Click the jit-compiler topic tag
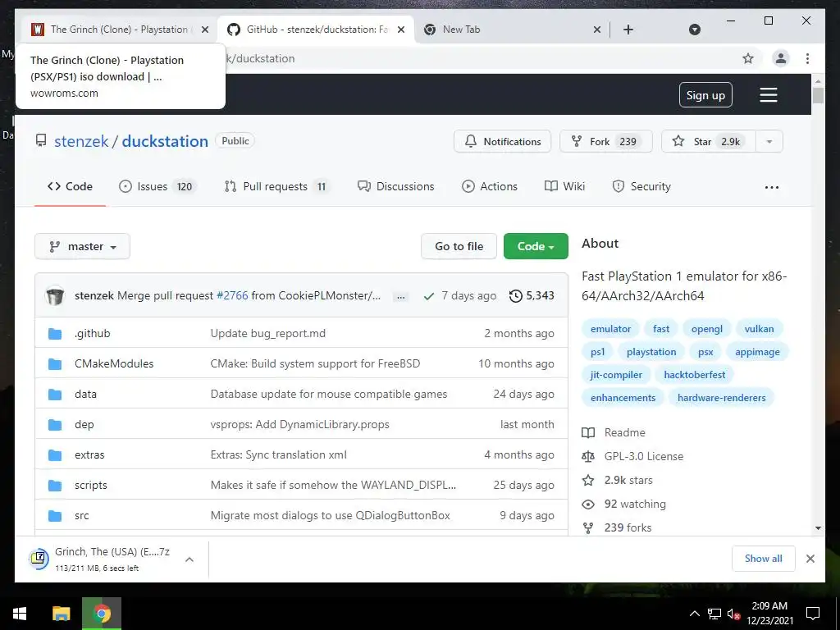This screenshot has width=840, height=630. (616, 375)
